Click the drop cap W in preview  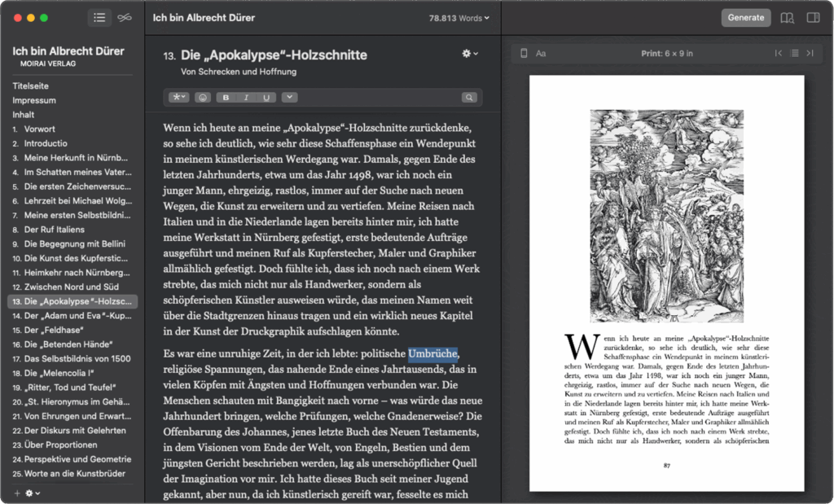582,347
